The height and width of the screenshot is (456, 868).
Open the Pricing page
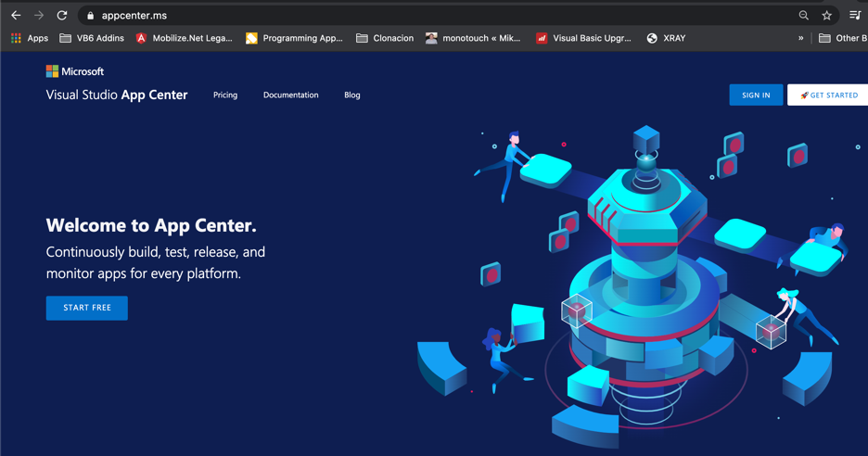(225, 95)
